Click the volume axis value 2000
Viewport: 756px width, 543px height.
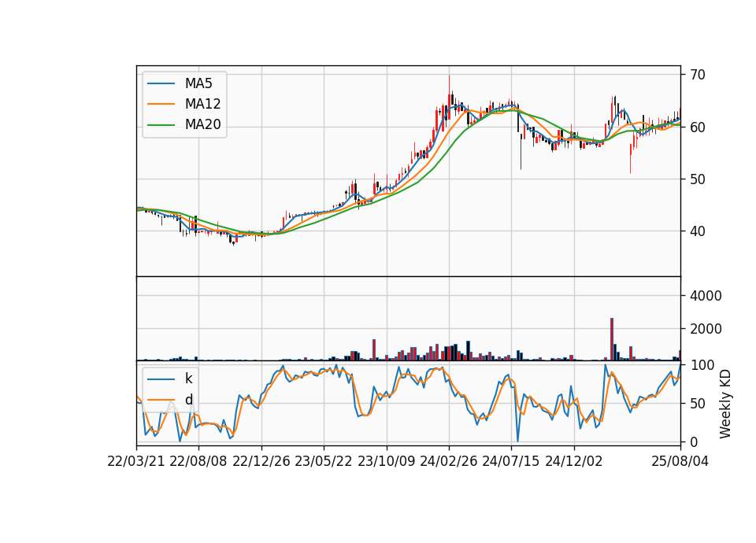706,329
